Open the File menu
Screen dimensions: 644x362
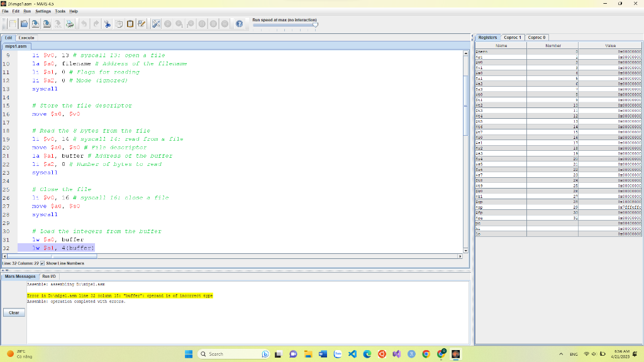pyautogui.click(x=5, y=11)
